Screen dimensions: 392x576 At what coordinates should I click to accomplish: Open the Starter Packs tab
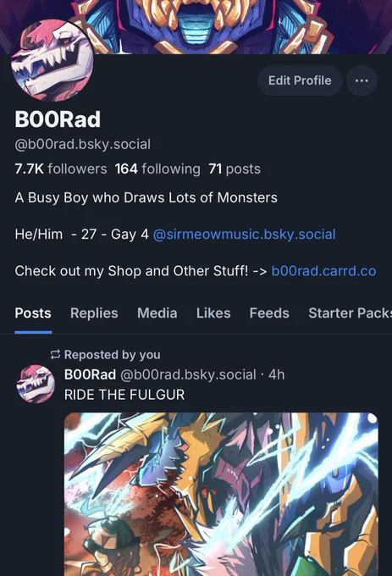pyautogui.click(x=350, y=313)
